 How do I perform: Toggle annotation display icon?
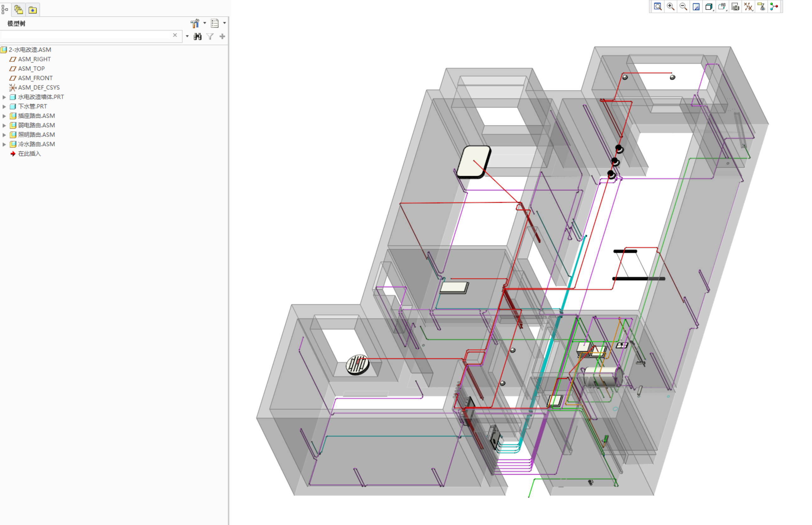[761, 7]
